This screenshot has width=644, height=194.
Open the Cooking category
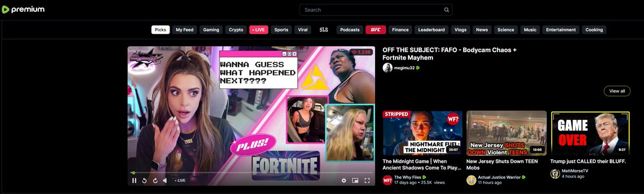point(594,30)
